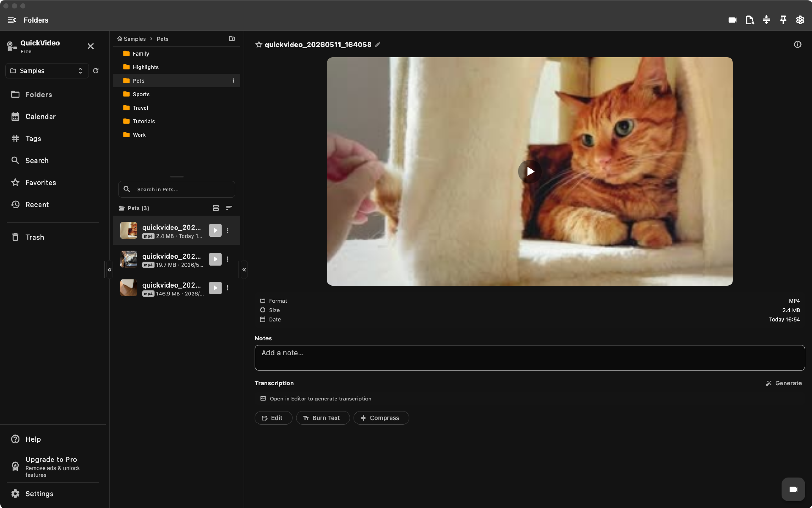Click the Pets (3) list header
812x508 pixels.
(x=134, y=208)
